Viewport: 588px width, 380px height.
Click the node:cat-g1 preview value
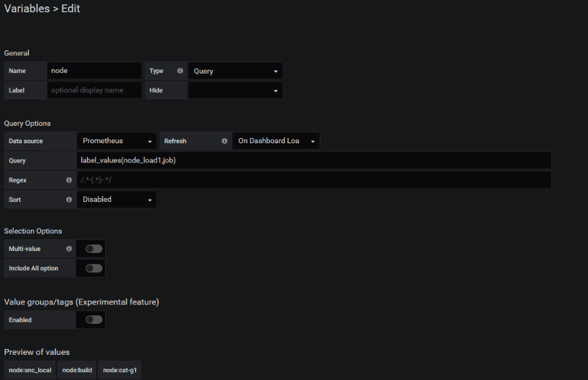pyautogui.click(x=120, y=370)
